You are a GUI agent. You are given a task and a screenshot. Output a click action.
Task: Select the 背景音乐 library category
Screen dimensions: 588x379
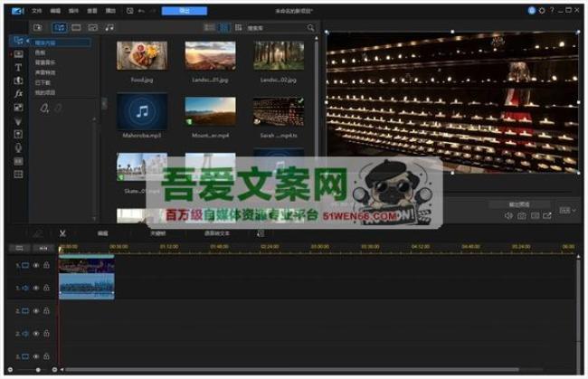45,62
